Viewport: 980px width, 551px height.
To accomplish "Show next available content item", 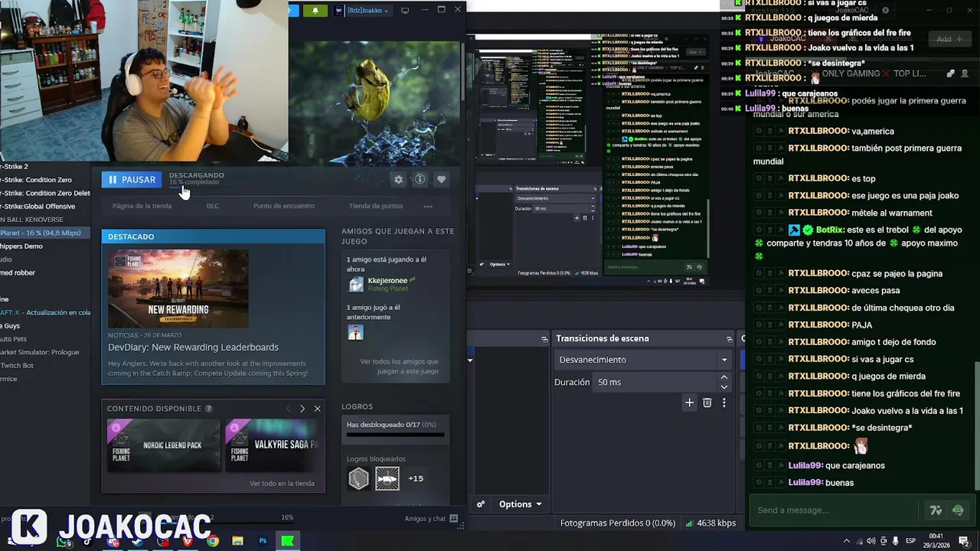I will coord(302,409).
